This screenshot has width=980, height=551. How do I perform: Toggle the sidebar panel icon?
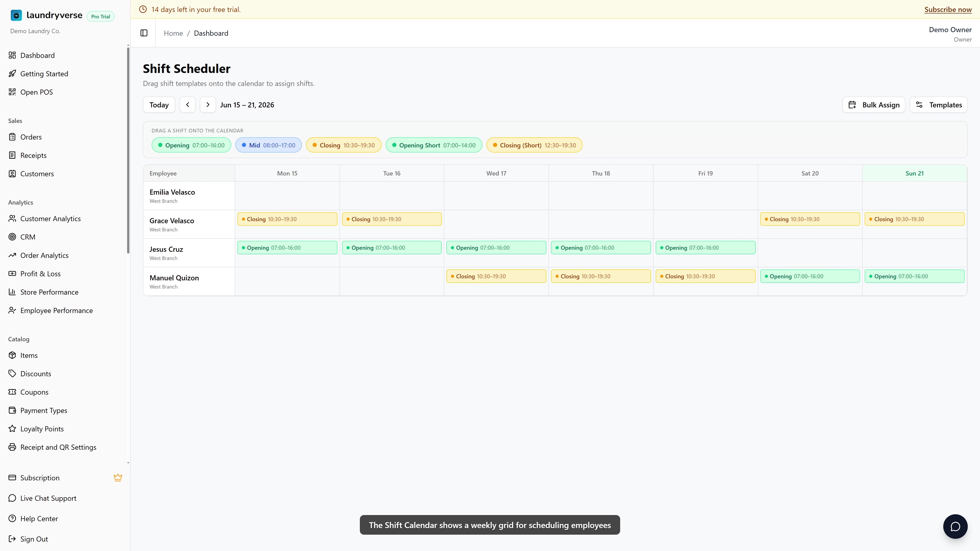click(144, 33)
